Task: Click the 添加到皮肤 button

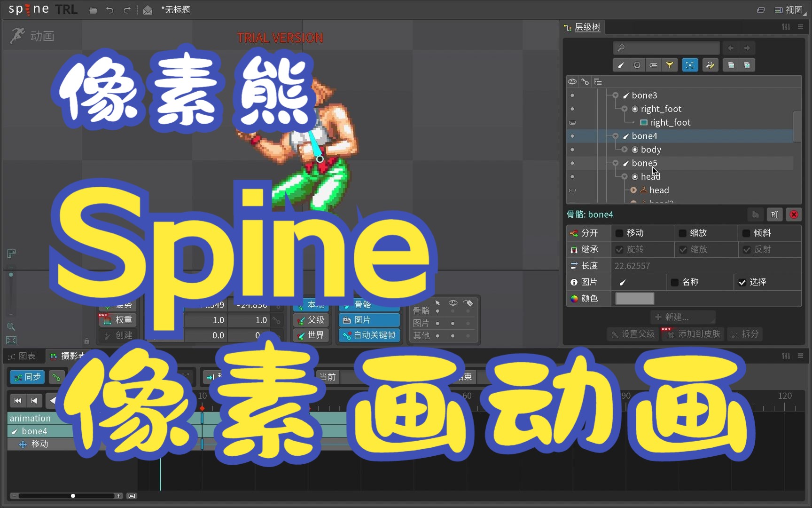Action: 693,334
